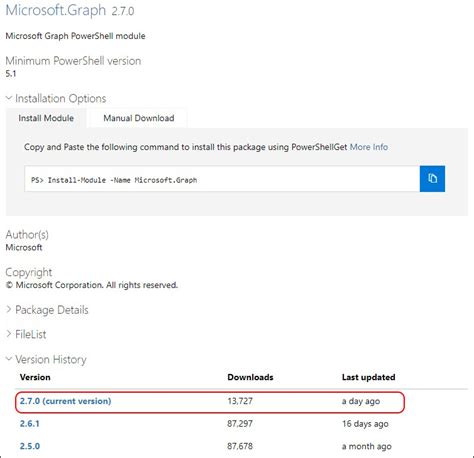Open version 2.5.0 link
474x458 pixels.
[30, 446]
